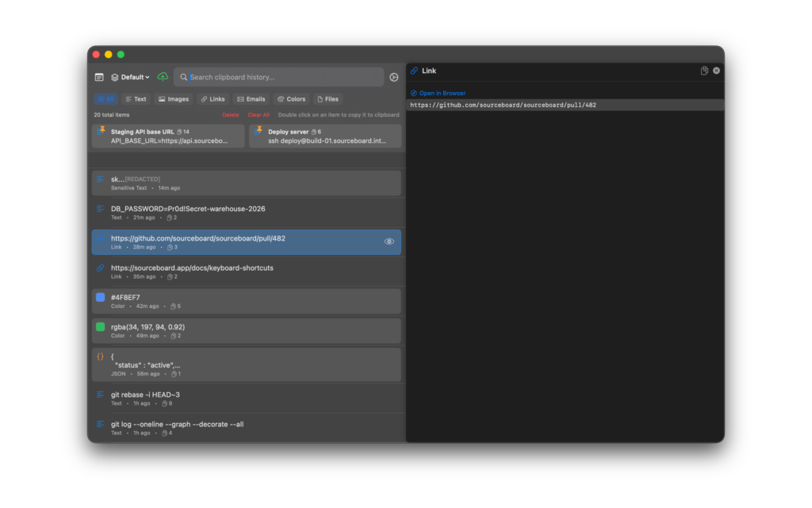Click text icon of DB_PASSWORD item
812x508 pixels.
tap(101, 209)
